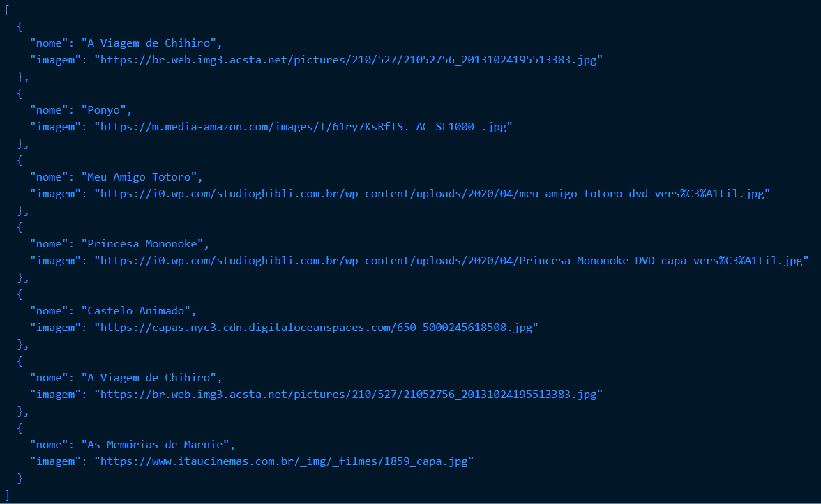Click the opening brace of the first object
Screen dimensions: 821x504
click(21, 26)
